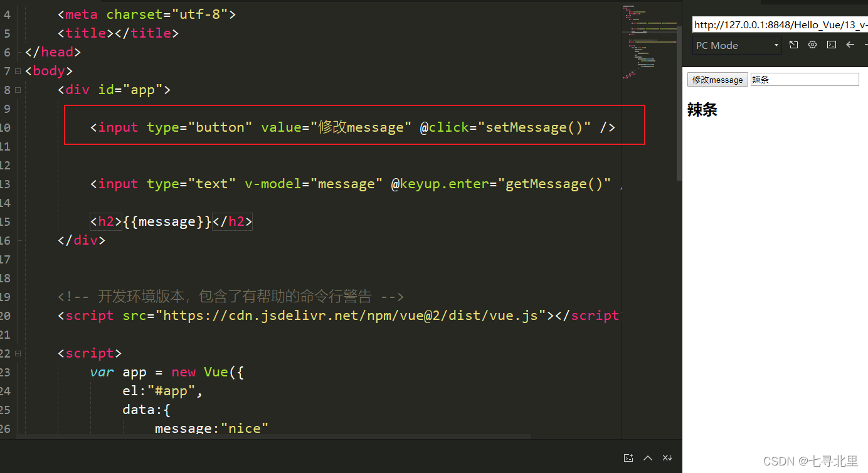868x473 pixels.
Task: Click type="button" attribute in code
Action: [199, 127]
